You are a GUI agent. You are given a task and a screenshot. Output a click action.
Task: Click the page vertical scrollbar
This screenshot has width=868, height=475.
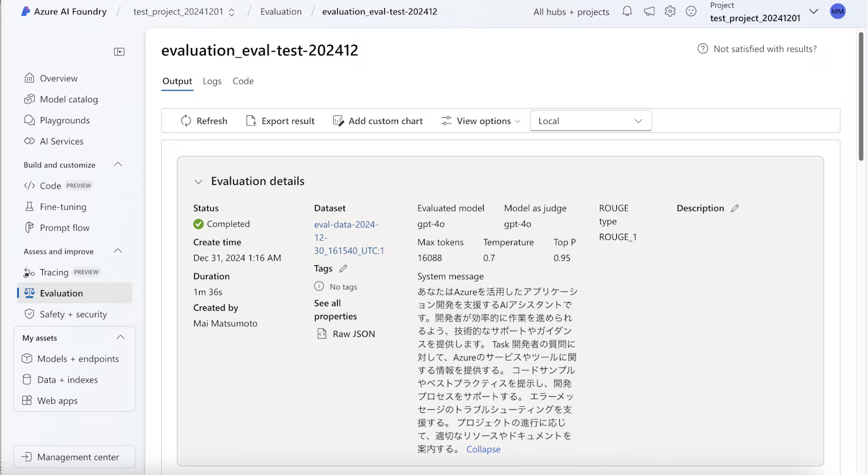[861, 96]
